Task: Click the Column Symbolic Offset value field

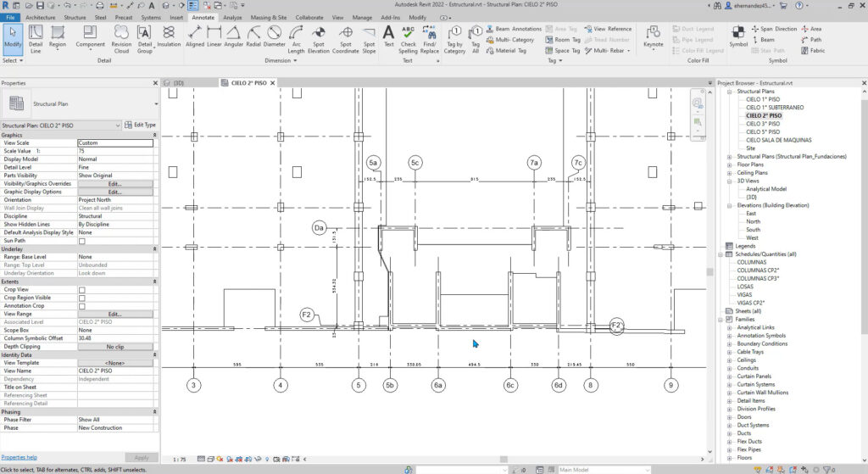Action: [x=115, y=338]
